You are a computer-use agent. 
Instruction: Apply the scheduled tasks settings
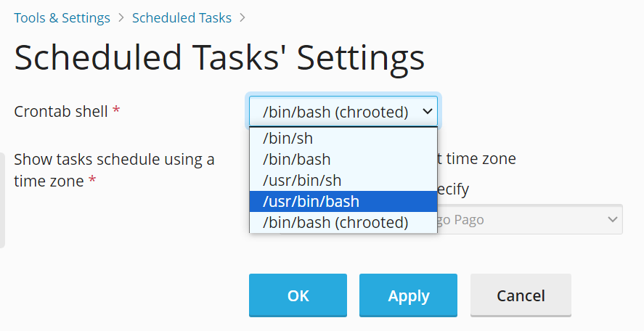point(408,295)
